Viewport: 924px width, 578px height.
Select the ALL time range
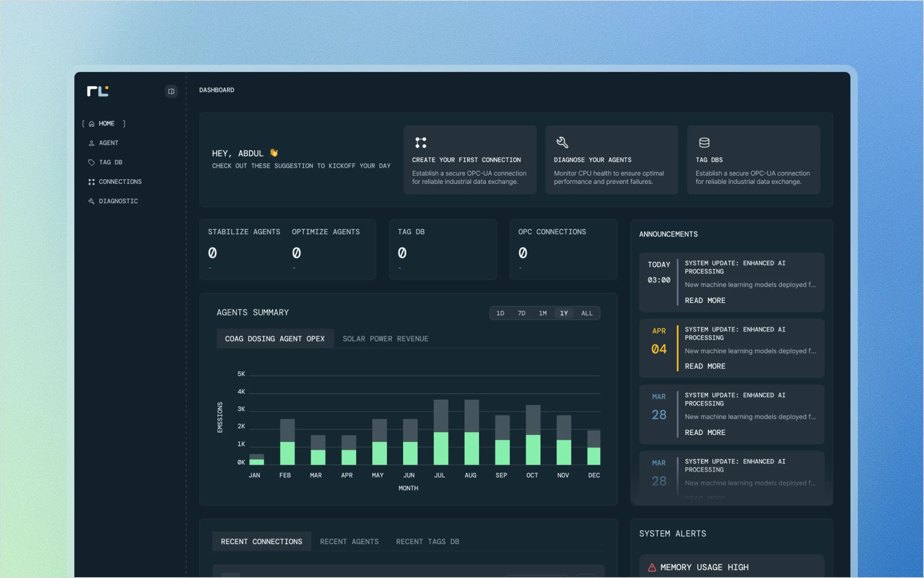587,313
